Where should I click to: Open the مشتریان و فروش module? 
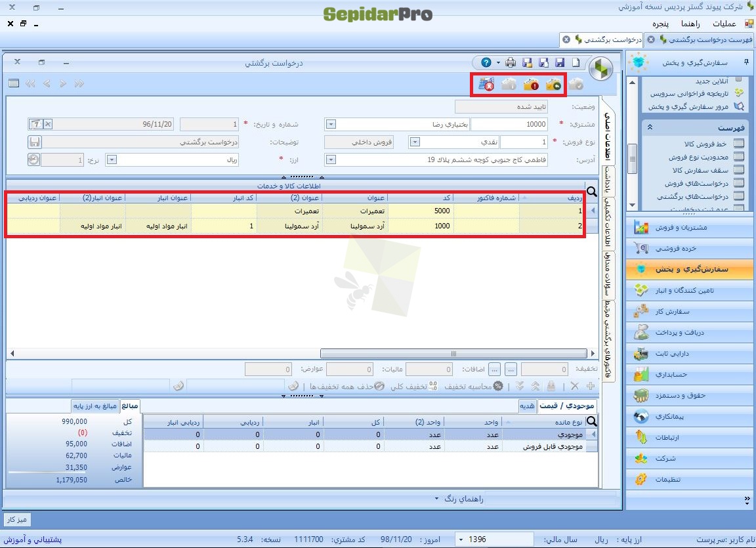[x=690, y=227]
